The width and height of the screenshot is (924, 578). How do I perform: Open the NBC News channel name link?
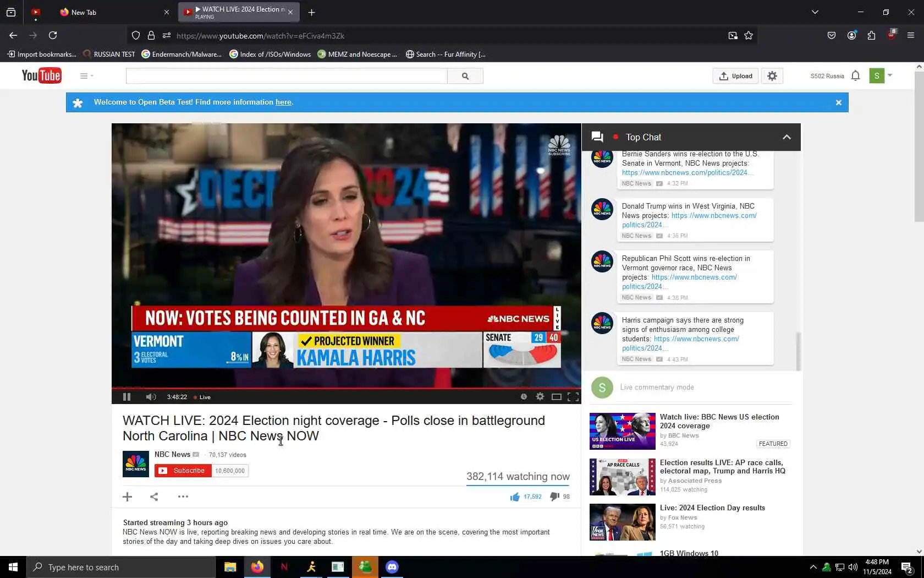[x=172, y=454]
